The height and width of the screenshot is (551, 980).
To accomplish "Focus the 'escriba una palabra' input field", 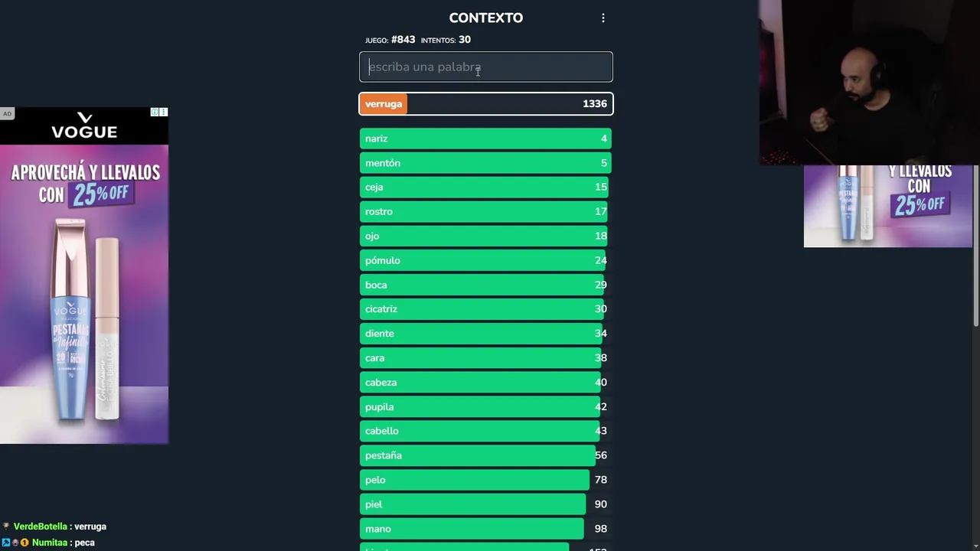I will click(x=486, y=67).
